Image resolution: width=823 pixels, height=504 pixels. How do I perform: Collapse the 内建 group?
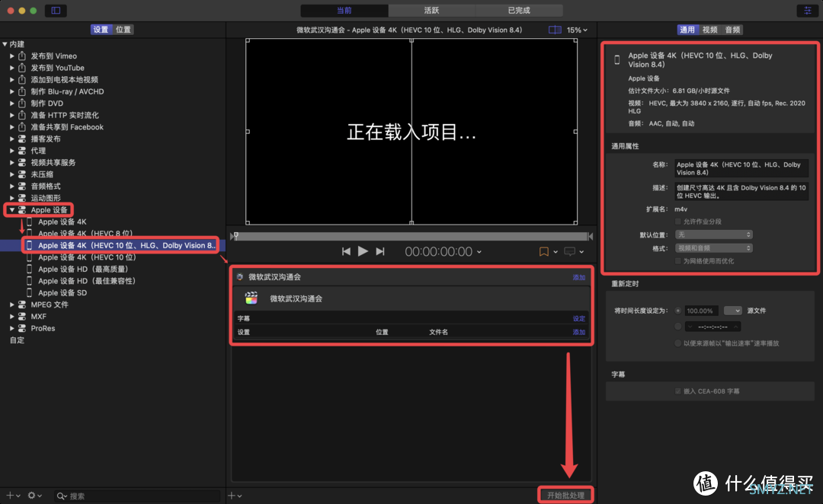(5, 44)
